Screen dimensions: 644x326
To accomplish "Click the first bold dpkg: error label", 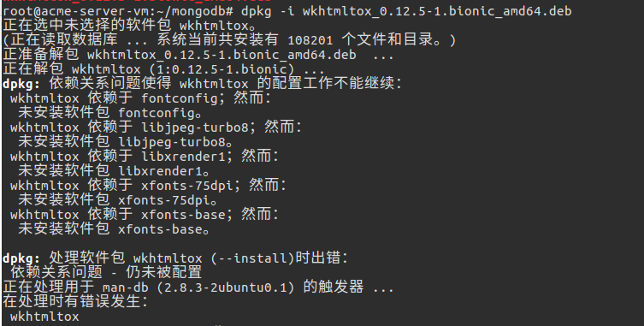I will point(21,84).
